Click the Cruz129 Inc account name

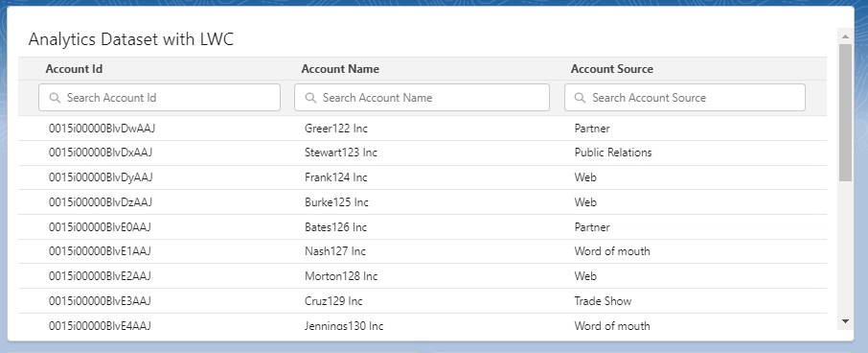pyautogui.click(x=333, y=301)
